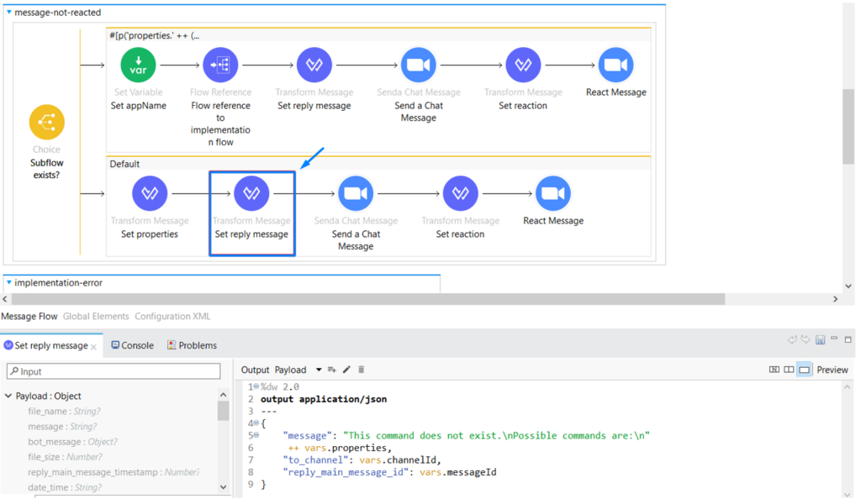Click the trash icon to delete the output
This screenshot has width=861, height=504.
pos(361,370)
